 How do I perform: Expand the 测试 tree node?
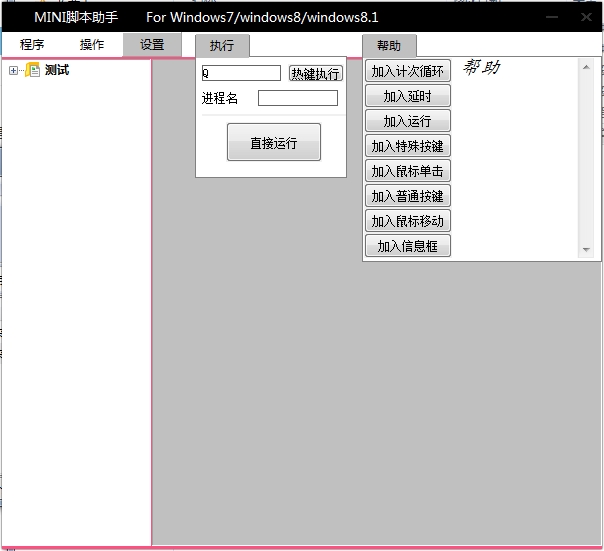tap(13, 70)
